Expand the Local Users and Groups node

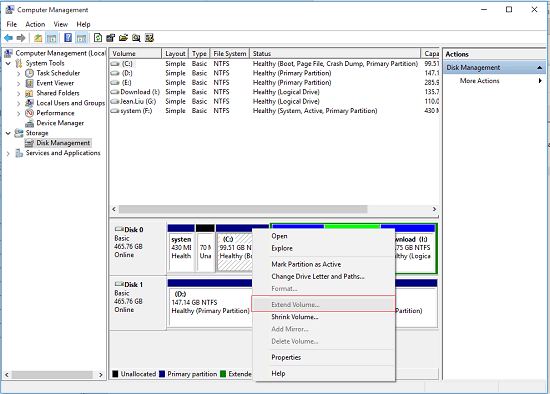(19, 103)
